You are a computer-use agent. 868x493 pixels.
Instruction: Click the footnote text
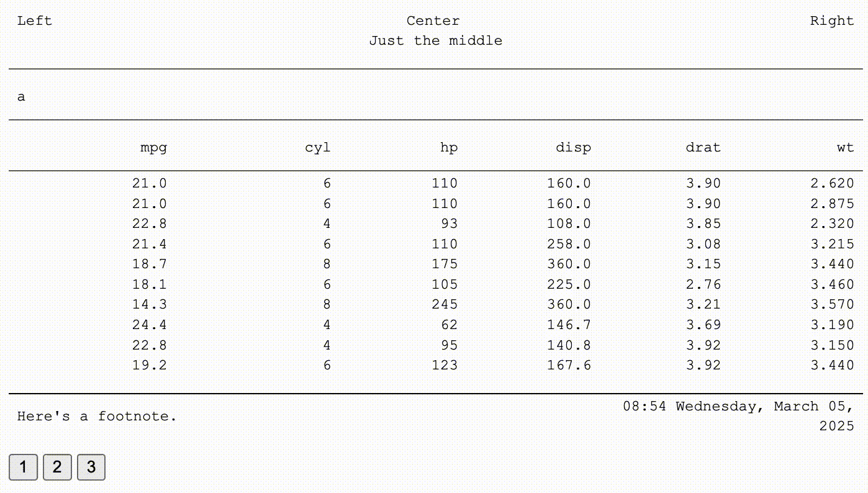(x=97, y=416)
